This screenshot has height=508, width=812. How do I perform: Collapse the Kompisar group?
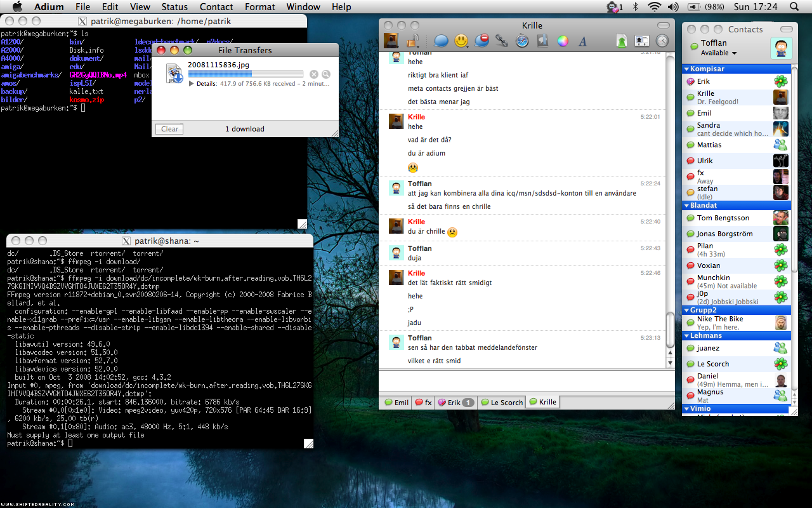click(686, 69)
